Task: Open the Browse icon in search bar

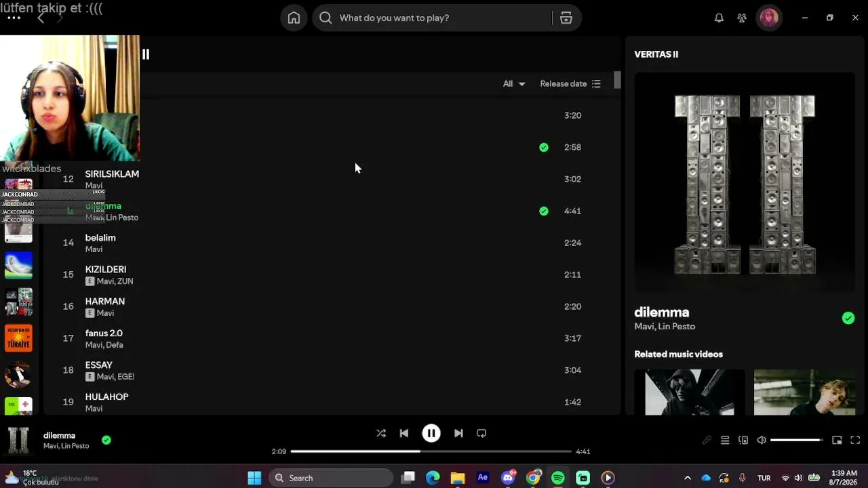Action: coord(566,18)
